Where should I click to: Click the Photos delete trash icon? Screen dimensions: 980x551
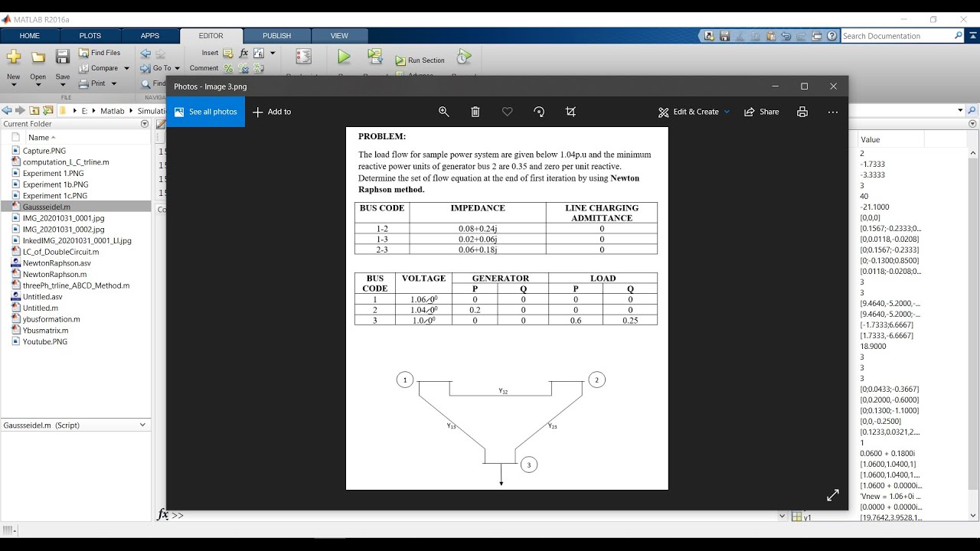click(475, 112)
